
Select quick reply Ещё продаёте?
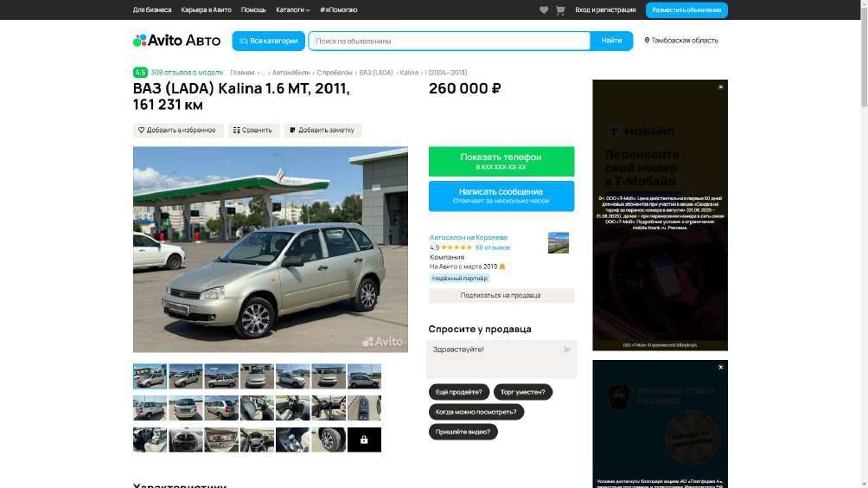point(459,392)
